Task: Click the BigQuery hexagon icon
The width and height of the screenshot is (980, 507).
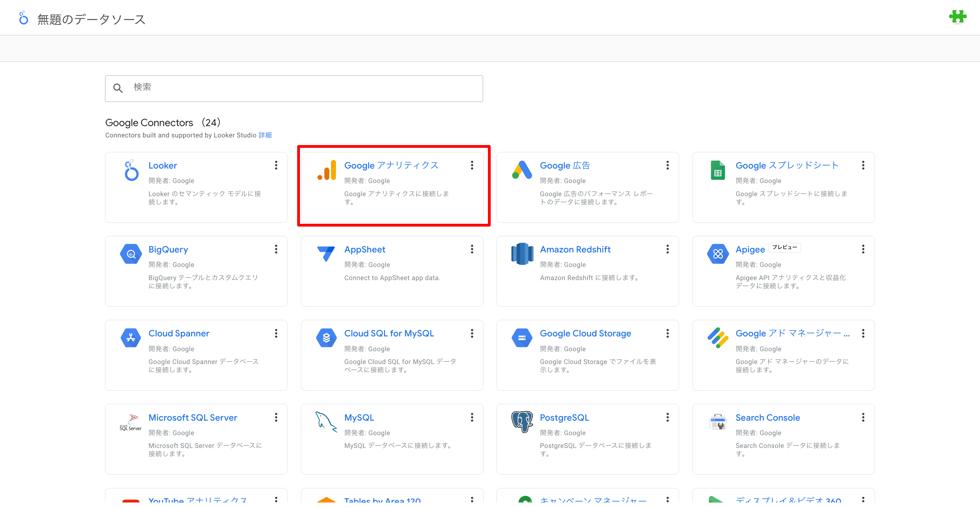Action: click(131, 254)
